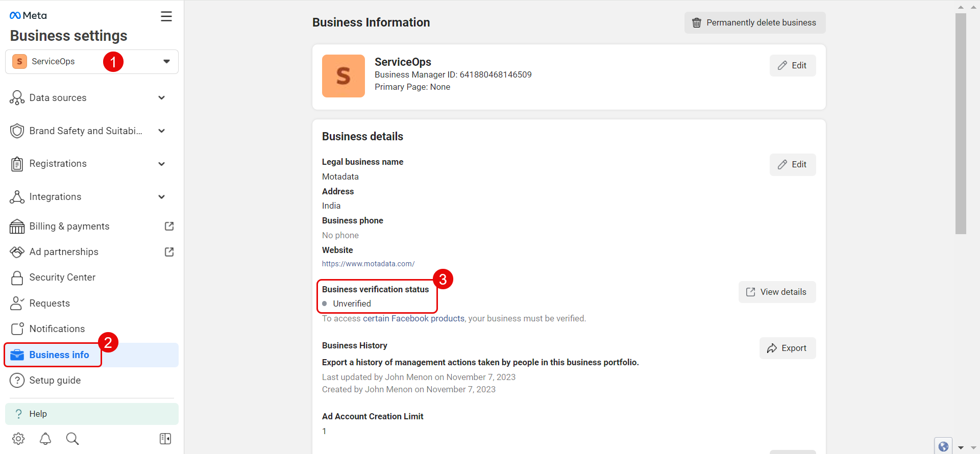
Task: Open the hamburger menu icon
Action: pyautogui.click(x=166, y=16)
